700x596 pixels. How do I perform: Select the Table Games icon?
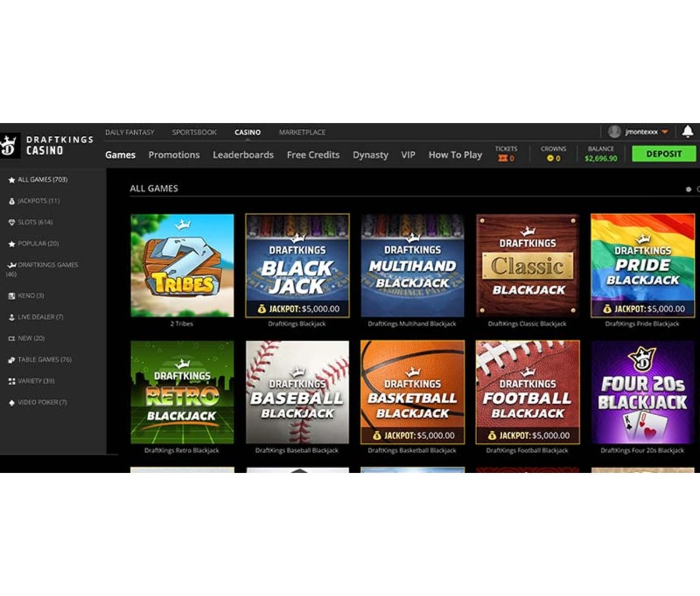[12, 360]
